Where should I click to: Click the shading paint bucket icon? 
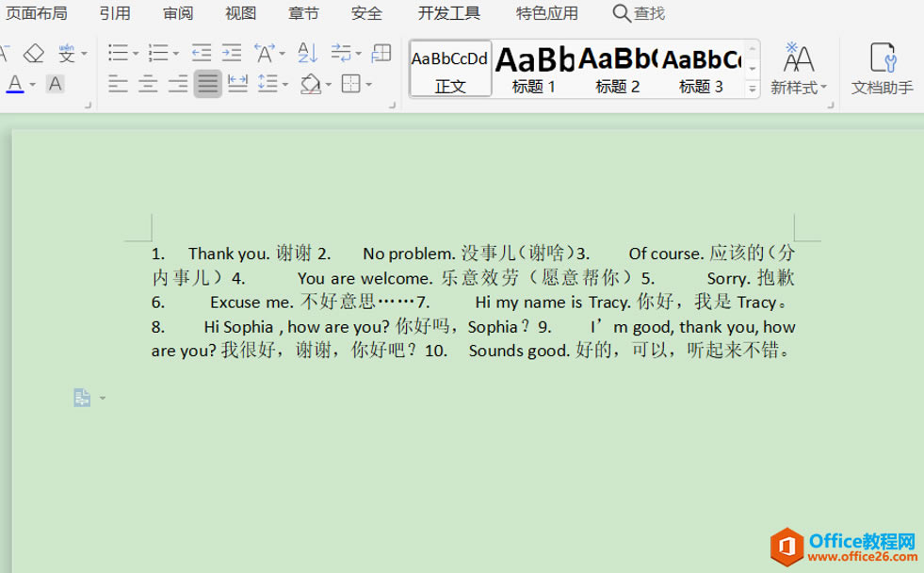coord(311,84)
